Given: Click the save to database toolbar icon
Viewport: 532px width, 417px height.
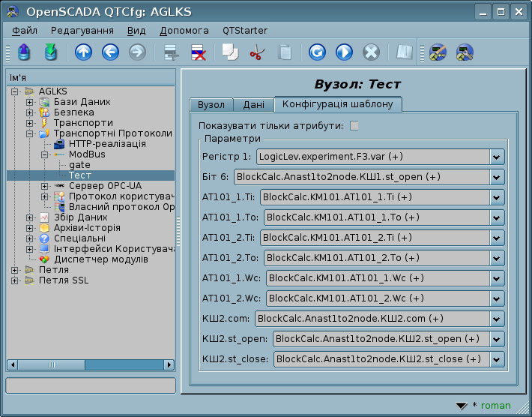Looking at the screenshot, I should point(50,52).
